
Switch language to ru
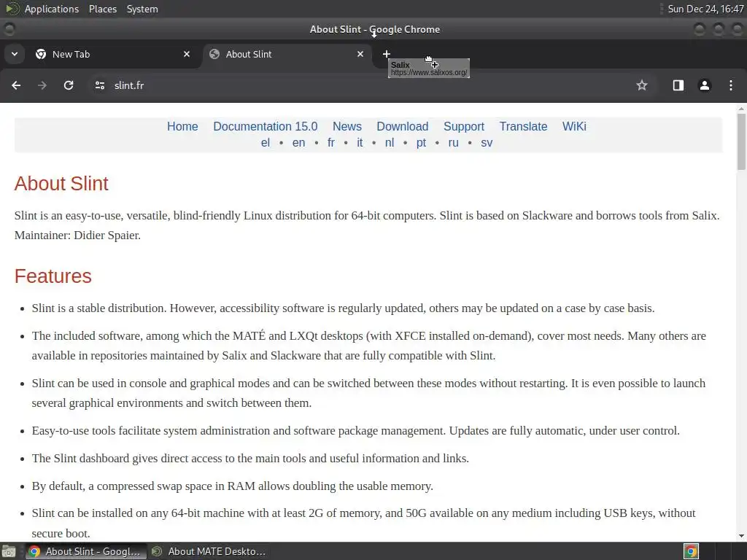coord(453,143)
